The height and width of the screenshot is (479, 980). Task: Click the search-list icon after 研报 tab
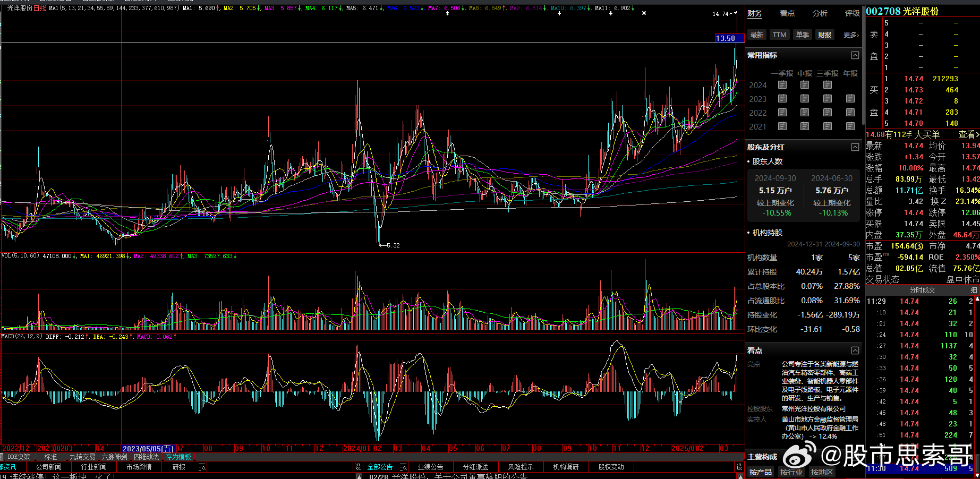(202, 467)
